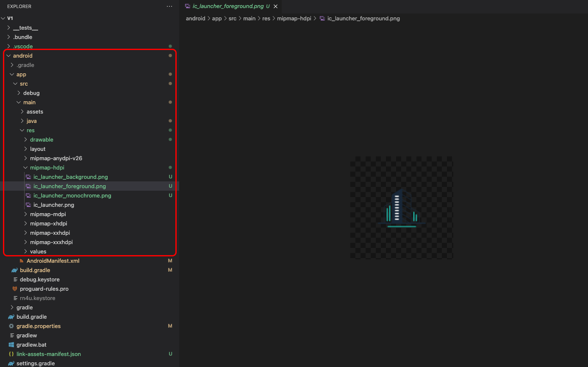Open Explorer more actions ellipsis menu
The image size is (588, 367).
(169, 6)
